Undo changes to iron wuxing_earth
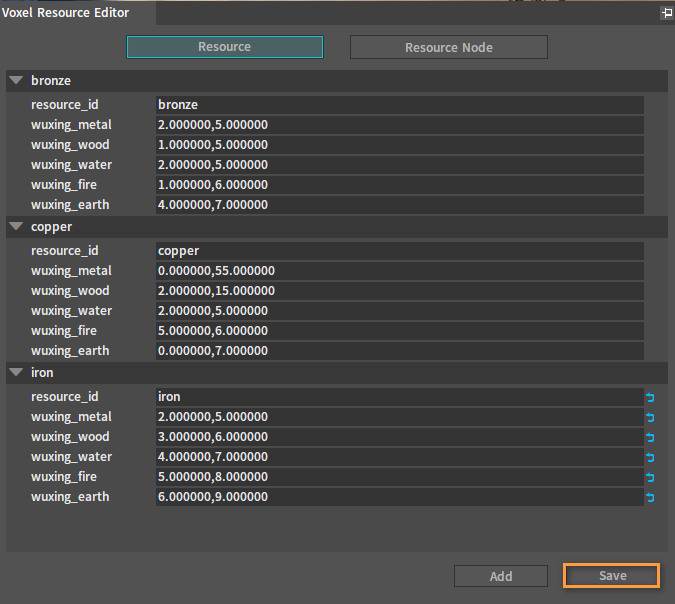The image size is (675, 604). point(650,497)
